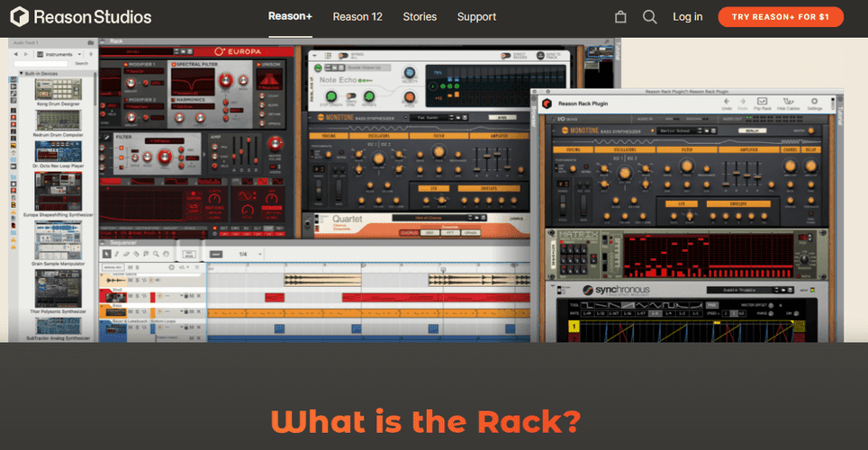
Task: Open Settings gear in Rack Plugin
Action: pos(814,103)
